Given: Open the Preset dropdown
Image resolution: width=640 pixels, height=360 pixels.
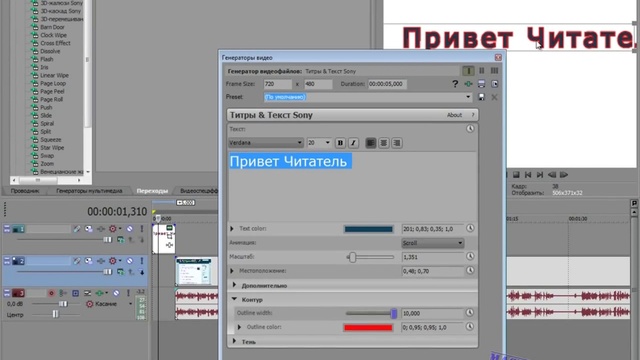Looking at the screenshot, I should coord(468,97).
